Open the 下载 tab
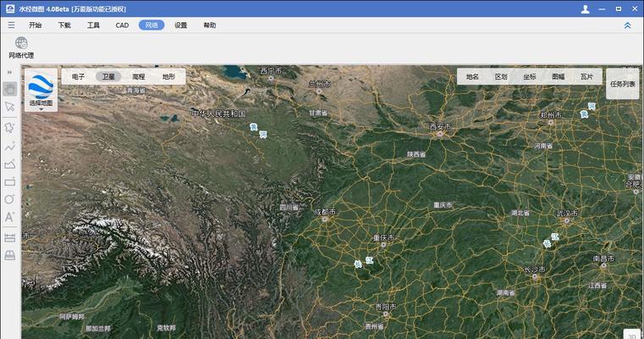644x339 pixels. click(64, 25)
